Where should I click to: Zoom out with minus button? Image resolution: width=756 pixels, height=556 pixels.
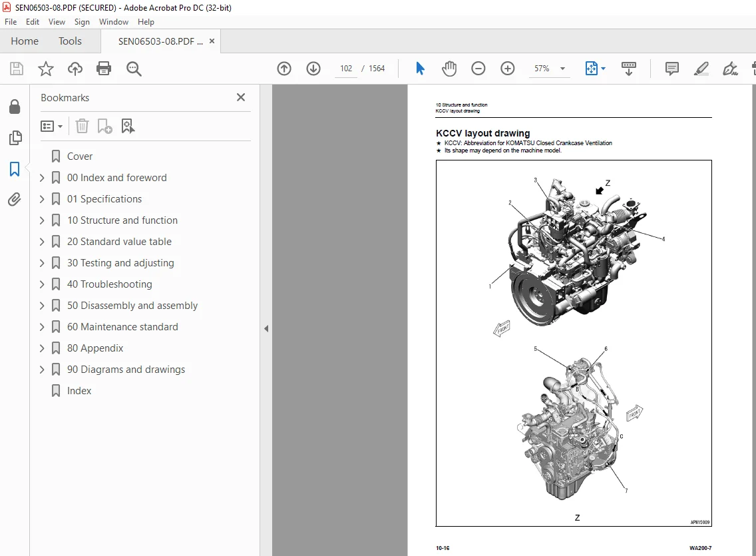tap(478, 69)
